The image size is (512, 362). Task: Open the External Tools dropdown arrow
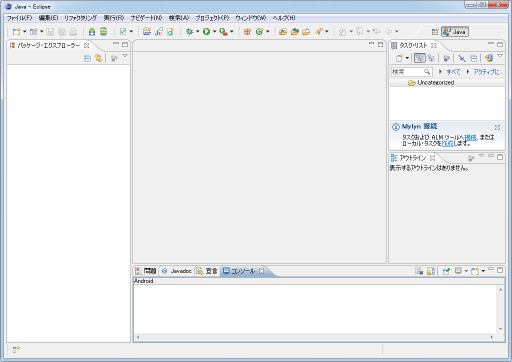(x=232, y=32)
